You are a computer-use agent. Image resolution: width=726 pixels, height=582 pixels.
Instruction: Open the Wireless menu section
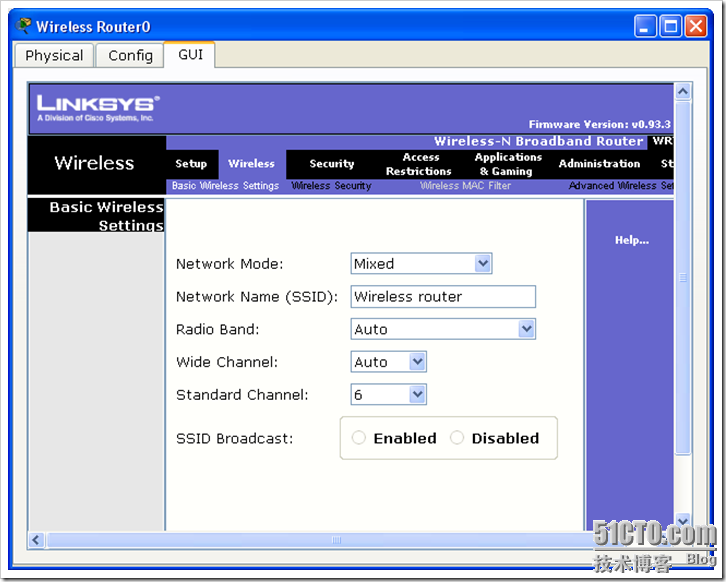(251, 163)
